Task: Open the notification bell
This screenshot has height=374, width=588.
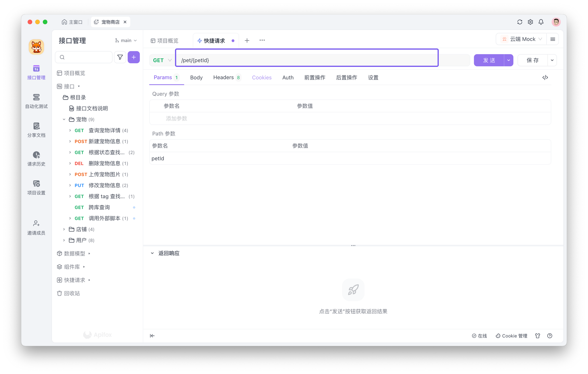Action: pos(541,22)
